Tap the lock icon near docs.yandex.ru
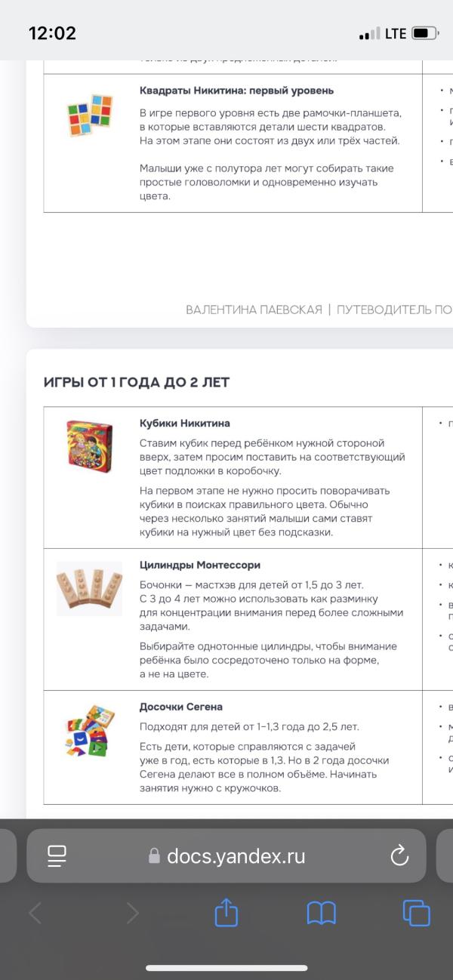The image size is (453, 980). point(155,855)
